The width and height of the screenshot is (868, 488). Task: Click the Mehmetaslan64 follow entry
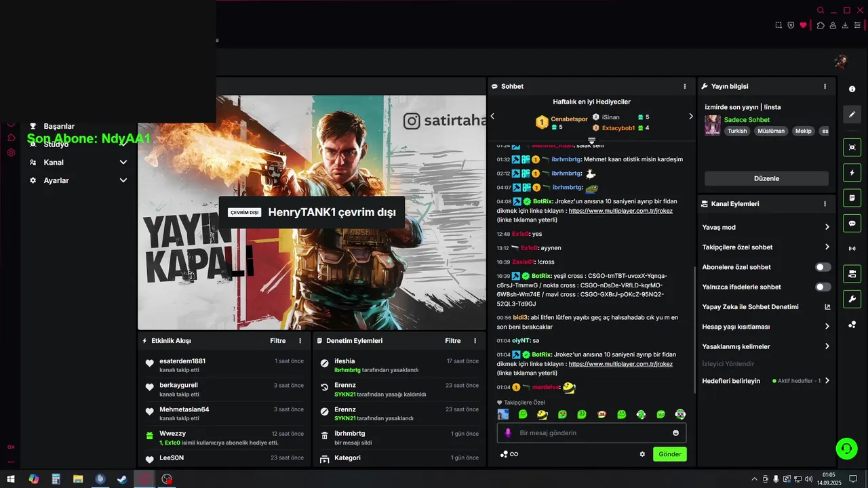(x=223, y=413)
